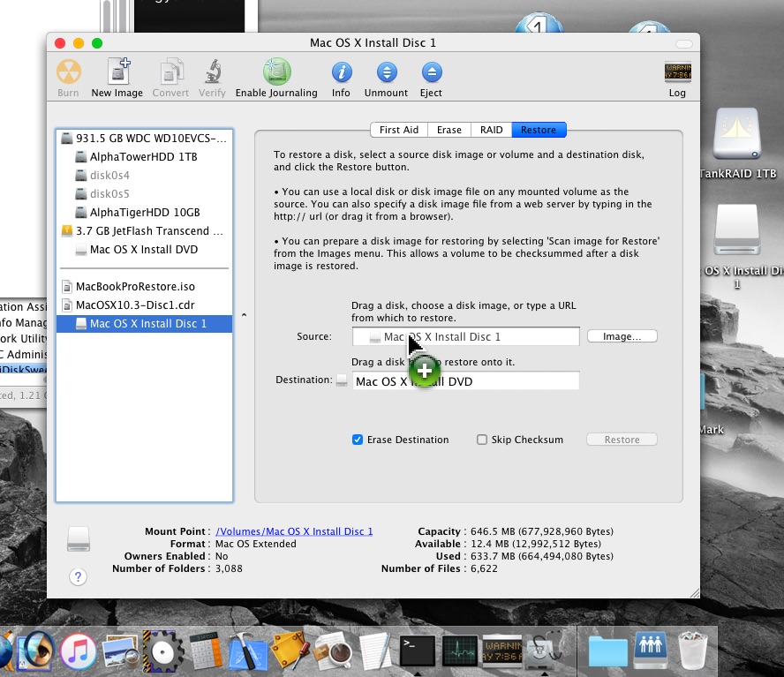Image resolution: width=784 pixels, height=677 pixels.
Task: Select the disk0s5 partition
Action: pos(144,193)
